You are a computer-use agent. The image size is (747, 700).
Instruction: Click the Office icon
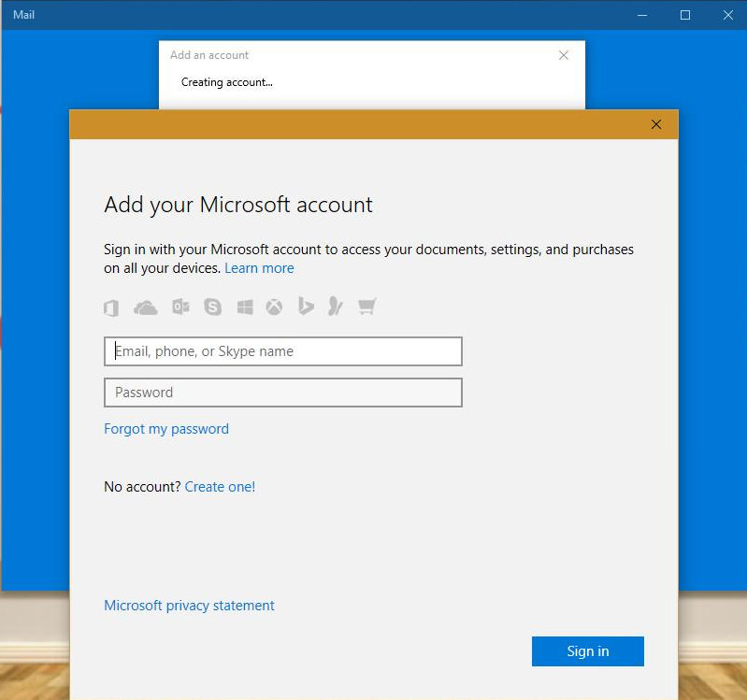tap(111, 307)
